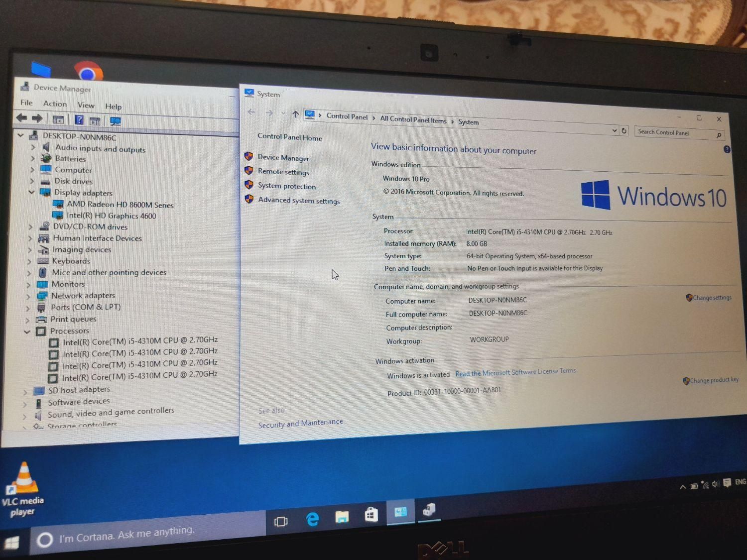Click the Forward arrow in Device Manager toolbar

pos(37,118)
